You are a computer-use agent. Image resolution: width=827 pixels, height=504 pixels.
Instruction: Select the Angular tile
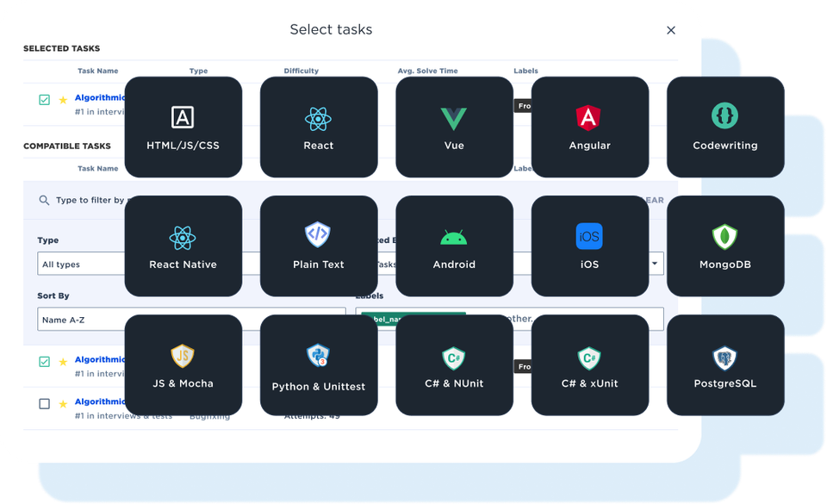click(x=589, y=127)
